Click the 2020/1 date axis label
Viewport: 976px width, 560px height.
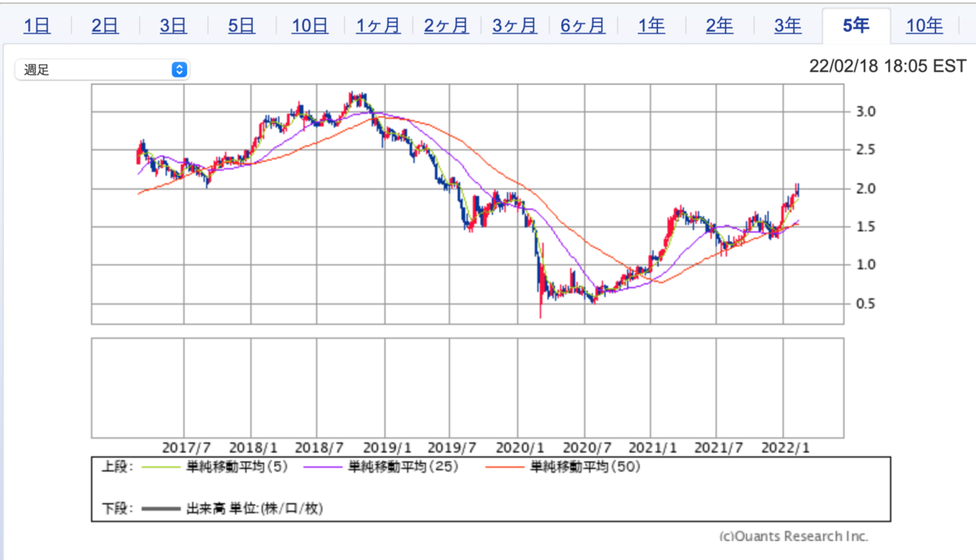click(520, 448)
